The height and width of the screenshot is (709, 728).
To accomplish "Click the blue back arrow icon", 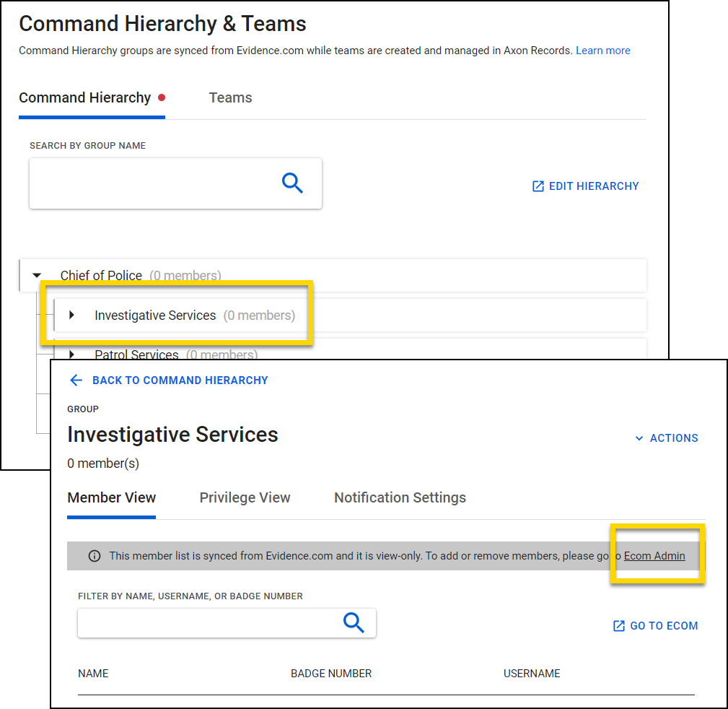I will point(76,380).
